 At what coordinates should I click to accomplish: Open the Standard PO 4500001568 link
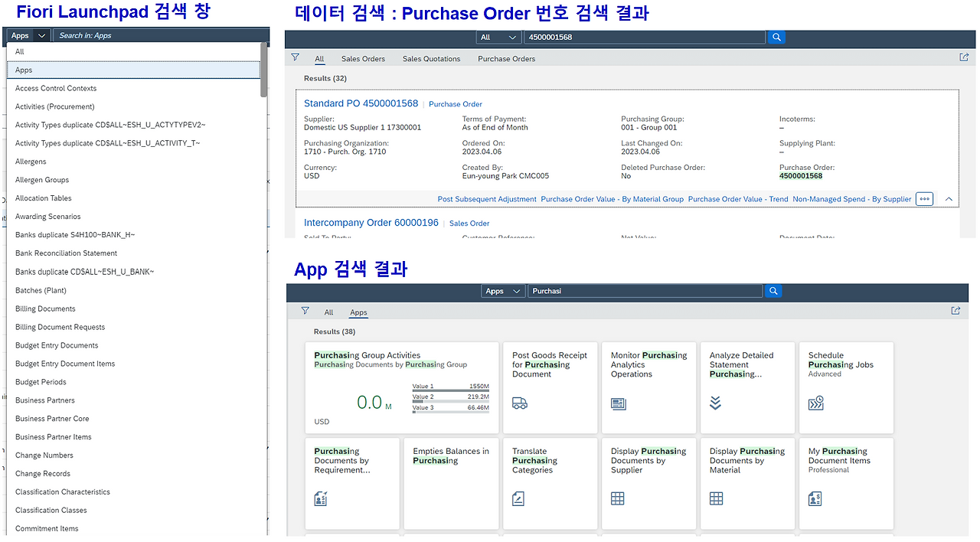click(361, 103)
